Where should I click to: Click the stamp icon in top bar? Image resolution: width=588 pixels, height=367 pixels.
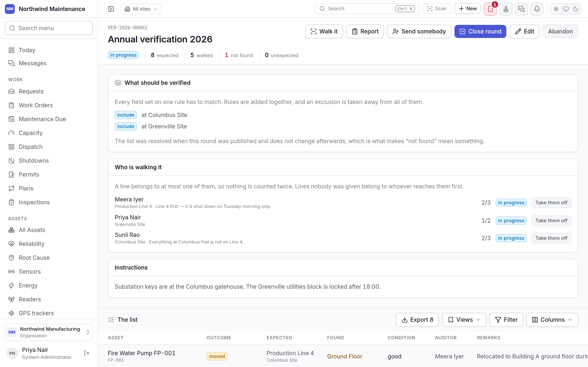[506, 9]
